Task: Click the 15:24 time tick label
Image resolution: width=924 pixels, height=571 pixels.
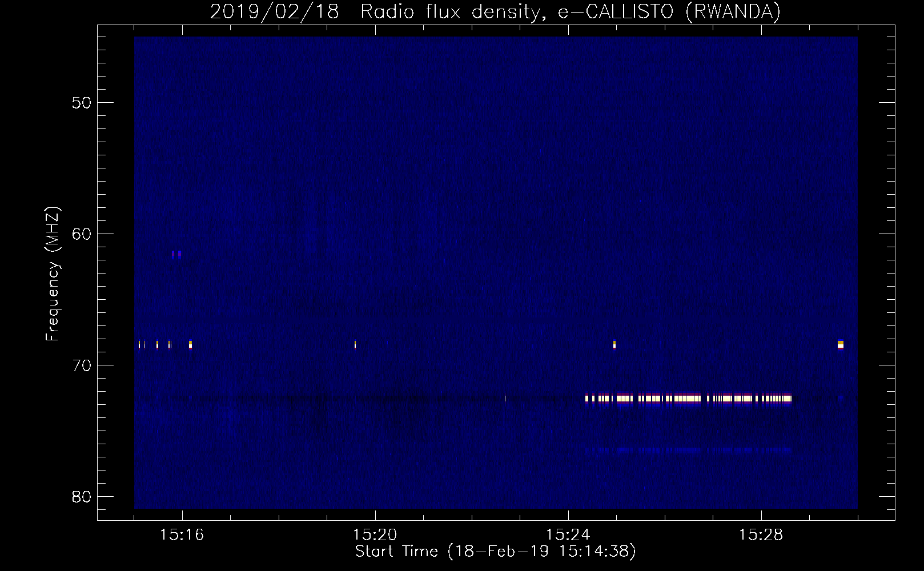Action: (568, 534)
